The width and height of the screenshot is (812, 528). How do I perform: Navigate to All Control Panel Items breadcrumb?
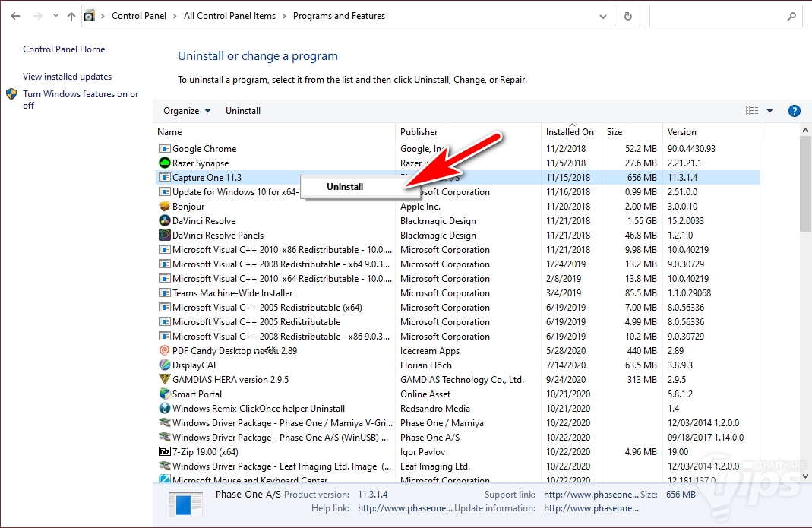[x=230, y=16]
